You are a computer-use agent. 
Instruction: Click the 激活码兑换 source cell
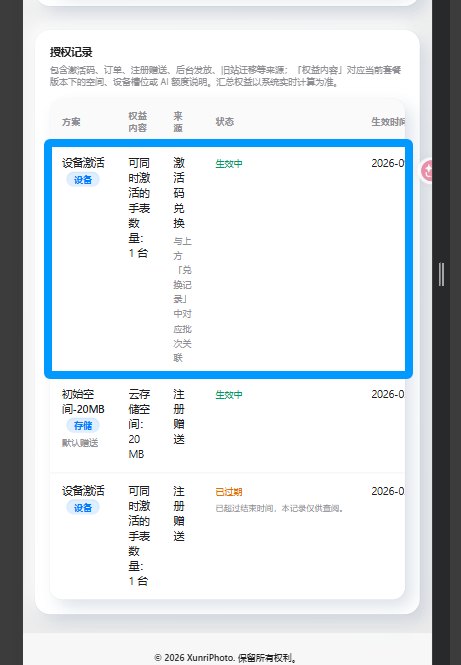coord(179,193)
